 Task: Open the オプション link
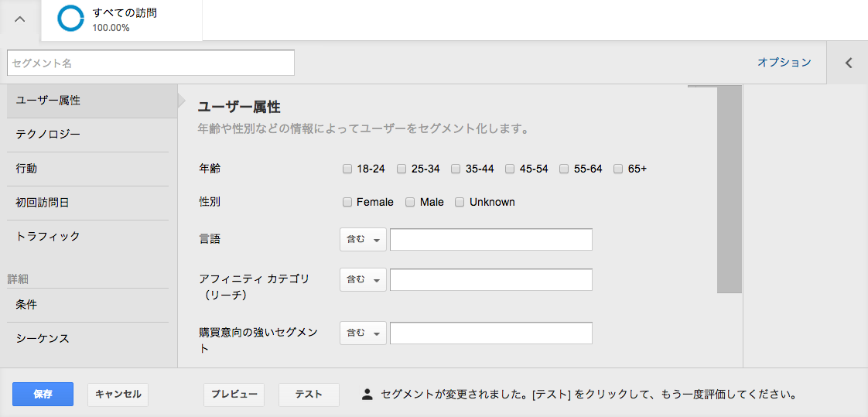[784, 63]
